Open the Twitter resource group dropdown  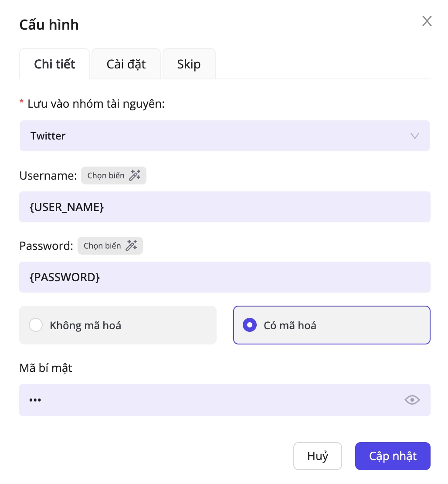pos(218,136)
